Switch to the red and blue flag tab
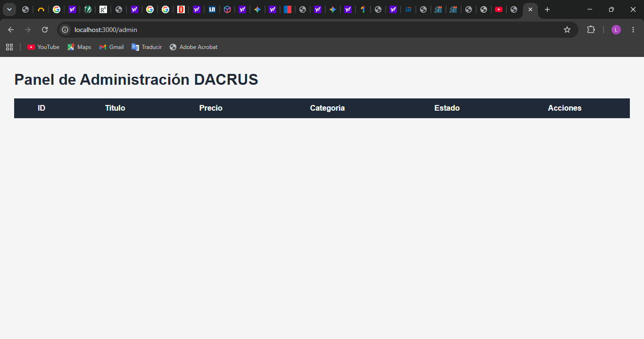This screenshot has height=339, width=644. 288,9
